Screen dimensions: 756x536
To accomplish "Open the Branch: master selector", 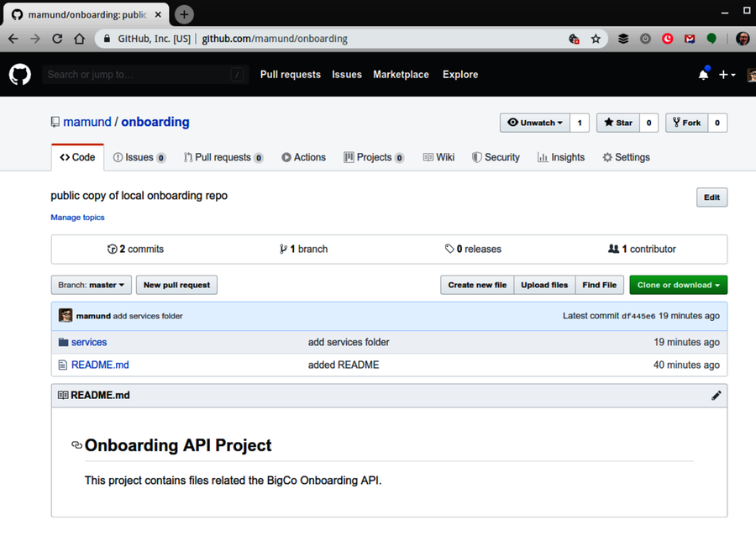I will tap(91, 285).
